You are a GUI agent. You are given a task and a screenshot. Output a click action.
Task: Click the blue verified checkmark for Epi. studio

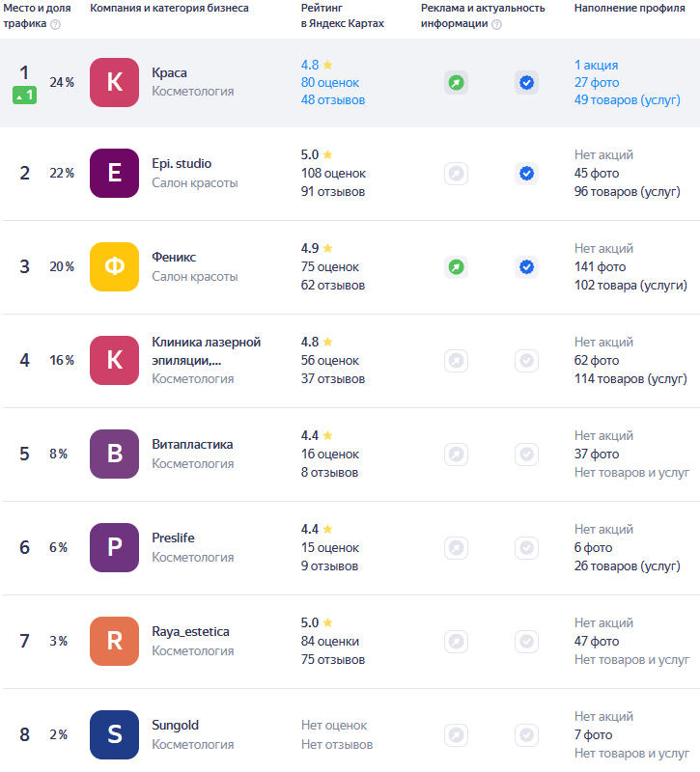[526, 174]
